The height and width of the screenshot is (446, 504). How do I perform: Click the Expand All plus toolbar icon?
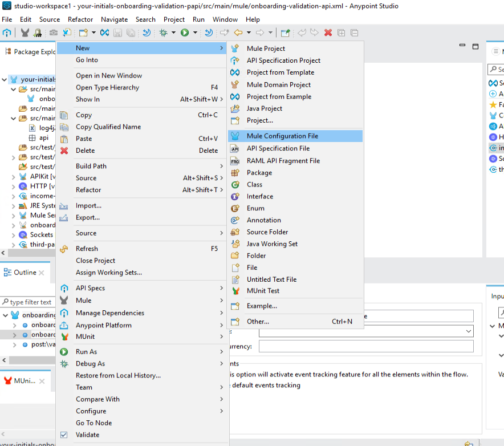pos(341,33)
